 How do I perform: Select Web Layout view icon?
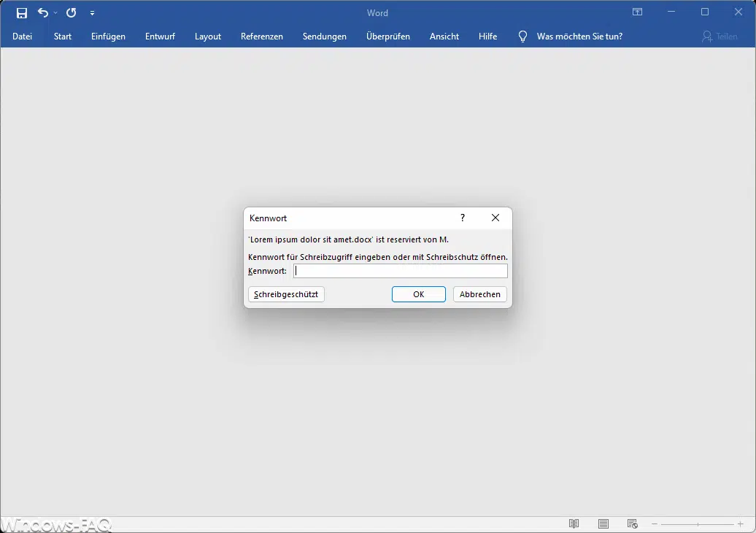tap(633, 524)
